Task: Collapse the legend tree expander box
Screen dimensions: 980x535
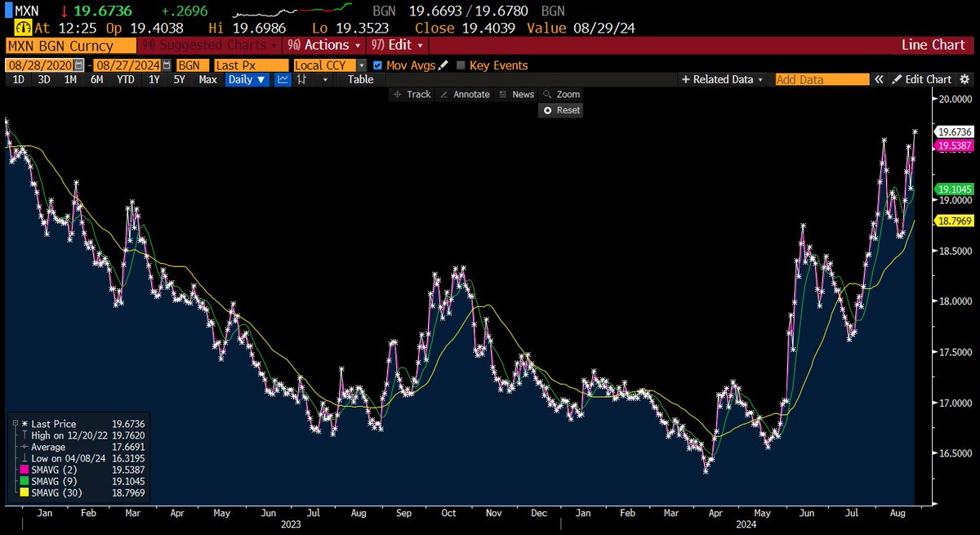Action: [14, 423]
